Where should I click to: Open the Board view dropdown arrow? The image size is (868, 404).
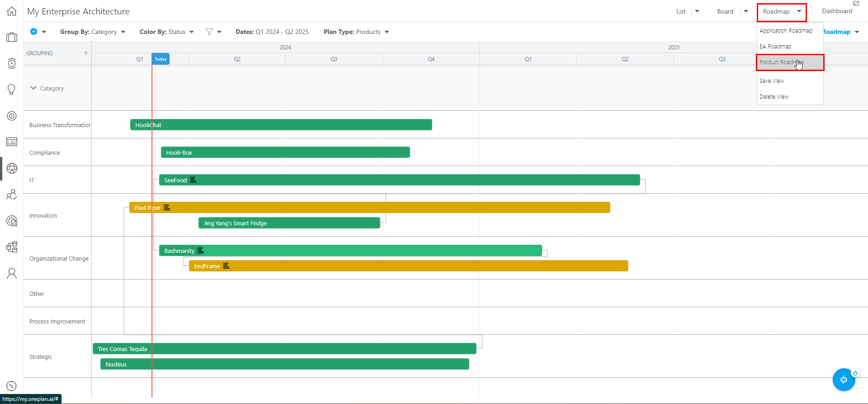pyautogui.click(x=746, y=11)
